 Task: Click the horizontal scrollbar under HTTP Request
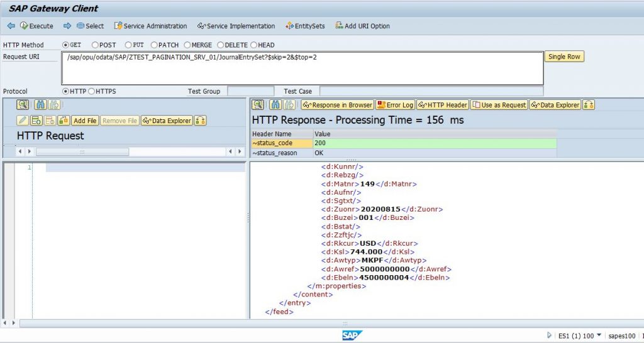point(82,152)
